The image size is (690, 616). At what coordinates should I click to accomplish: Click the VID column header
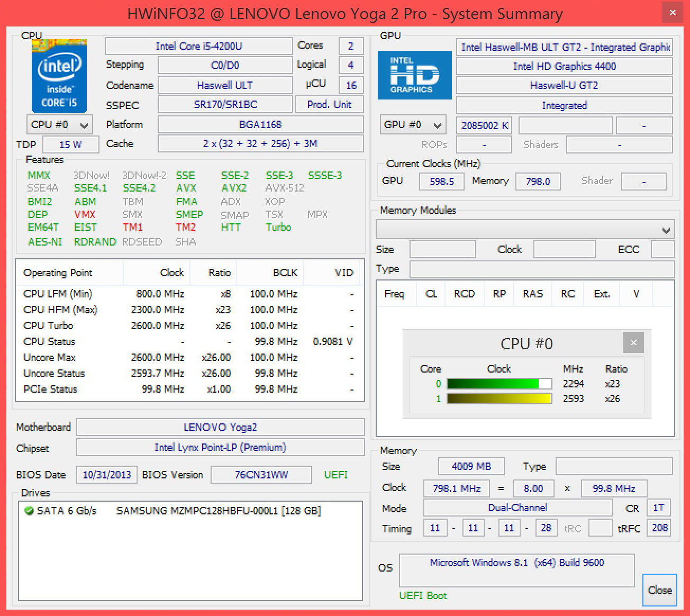[x=331, y=273]
